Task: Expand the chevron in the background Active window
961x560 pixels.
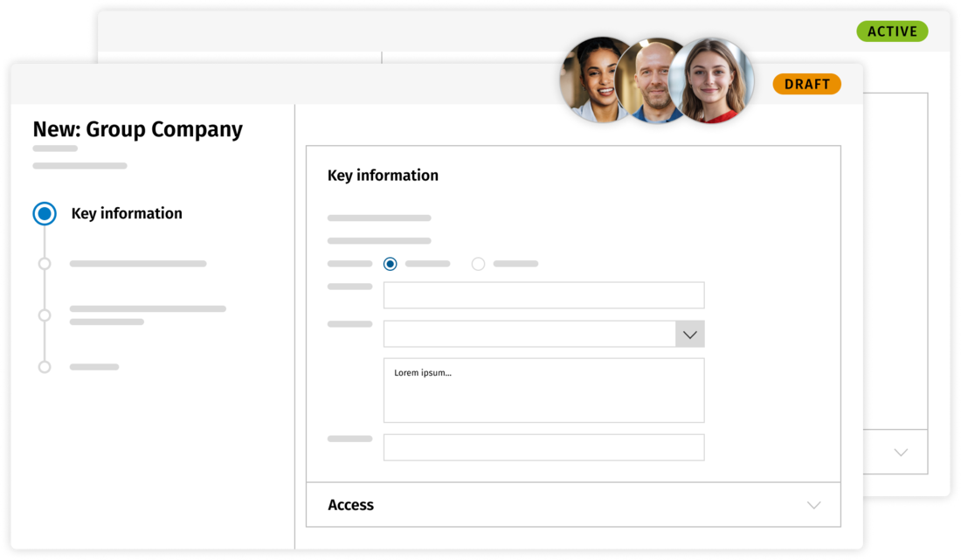Action: tap(901, 453)
